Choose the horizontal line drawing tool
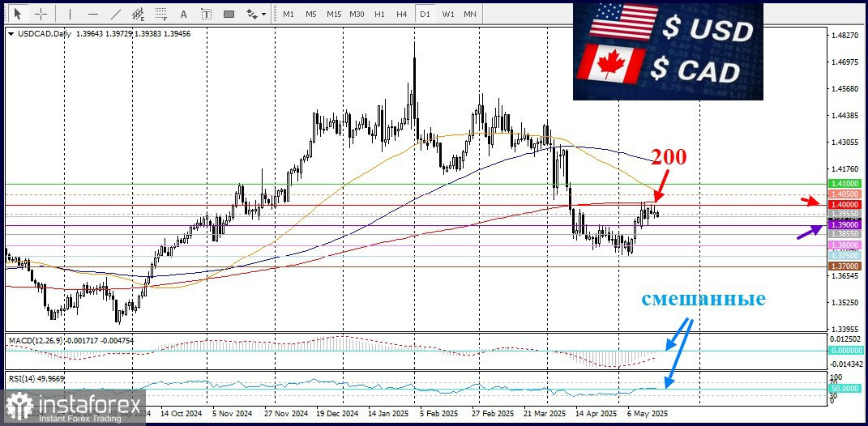 pos(93,13)
